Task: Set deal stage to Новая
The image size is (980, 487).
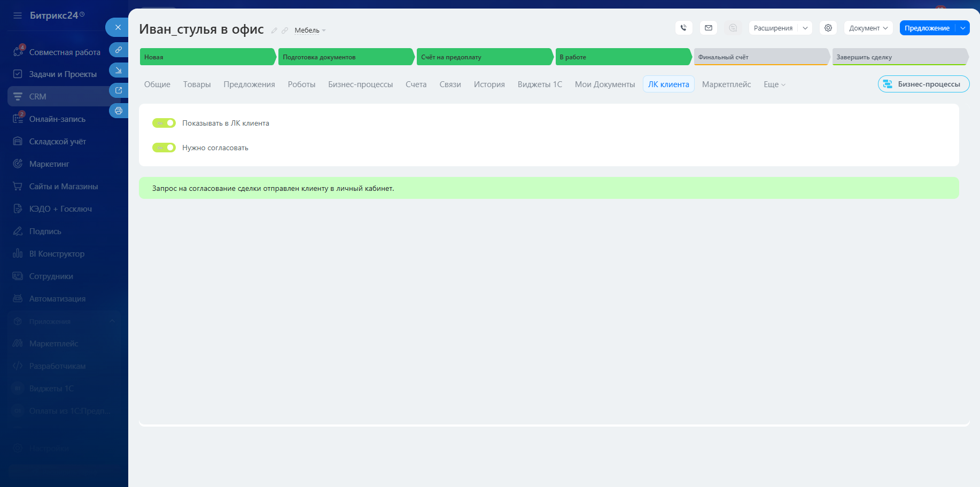Action: 208,57
